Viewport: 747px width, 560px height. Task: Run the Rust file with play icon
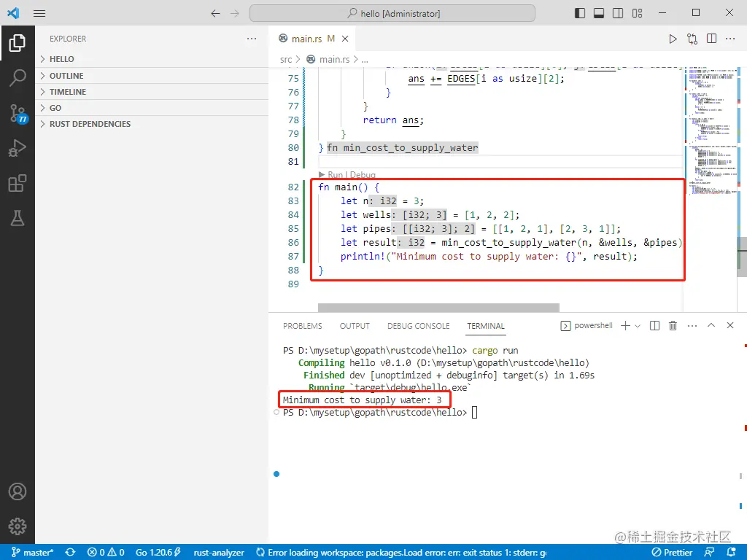pos(673,39)
